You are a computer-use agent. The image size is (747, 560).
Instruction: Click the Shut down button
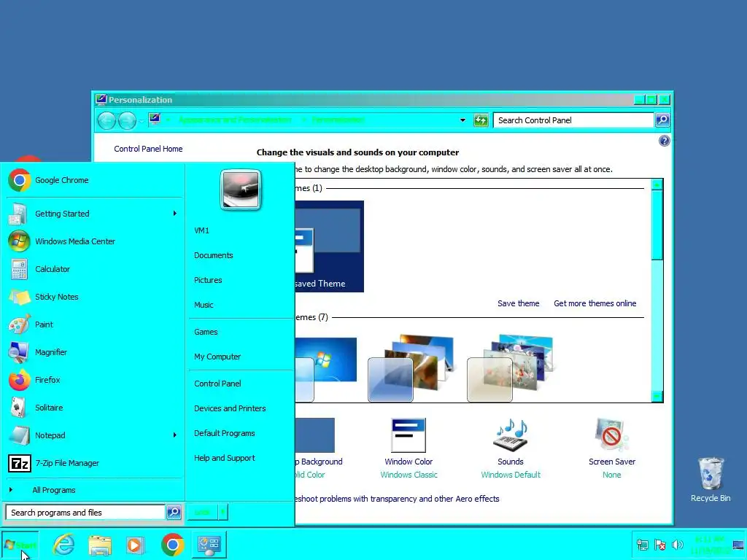click(203, 513)
